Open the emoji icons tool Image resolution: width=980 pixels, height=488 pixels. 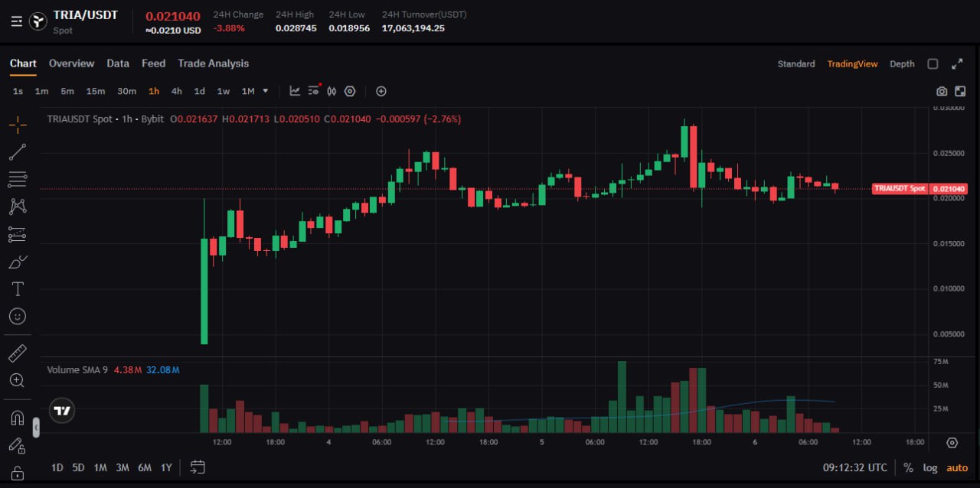17,316
